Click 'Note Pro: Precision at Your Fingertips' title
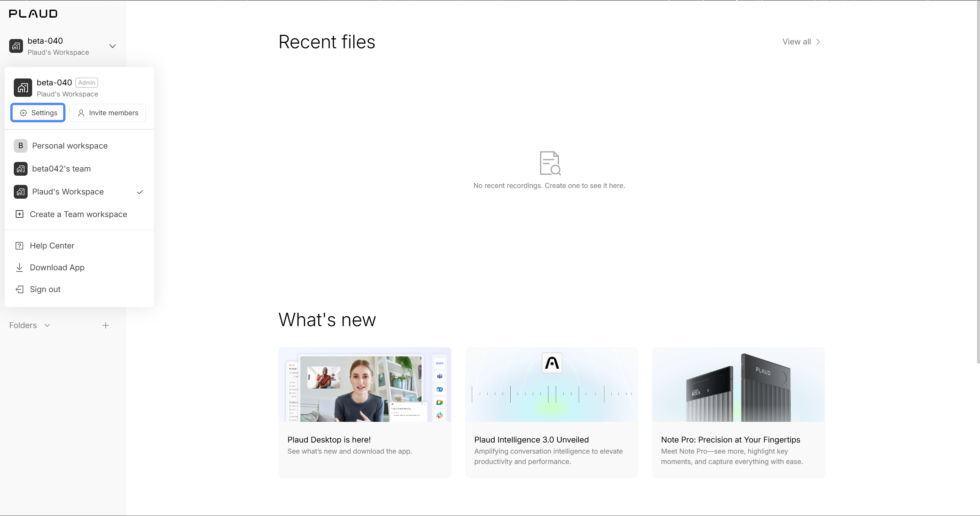The image size is (980, 516). [x=731, y=440]
